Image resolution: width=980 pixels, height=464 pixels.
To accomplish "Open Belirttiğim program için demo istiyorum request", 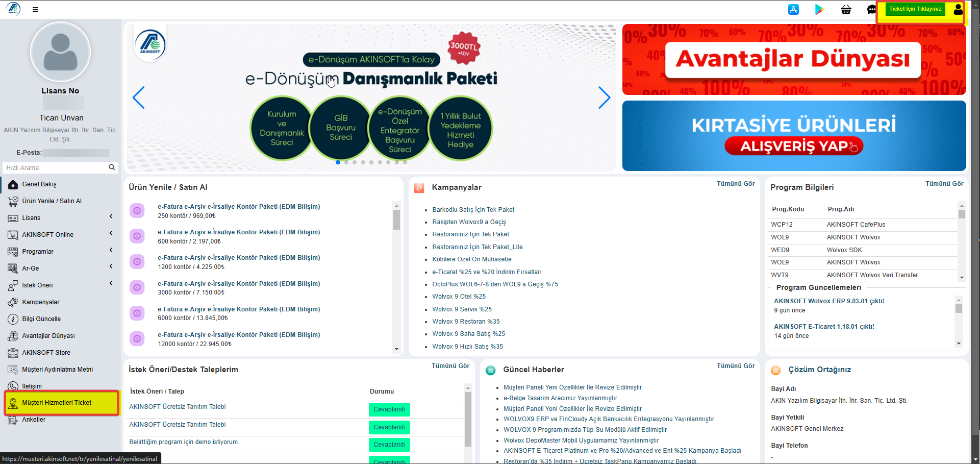I will (x=184, y=442).
